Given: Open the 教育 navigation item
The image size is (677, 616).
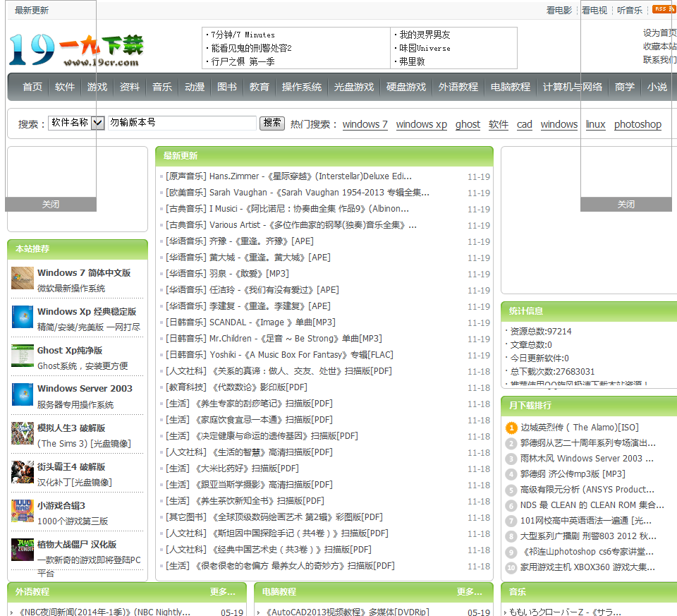Looking at the screenshot, I should pyautogui.click(x=260, y=87).
